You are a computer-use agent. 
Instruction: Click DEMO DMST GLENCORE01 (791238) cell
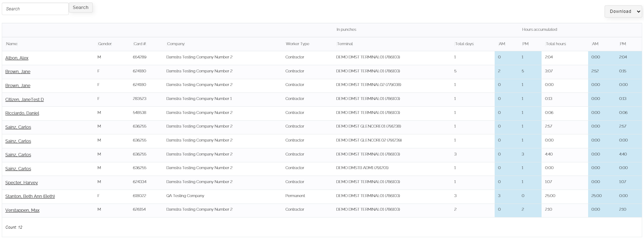pyautogui.click(x=369, y=126)
